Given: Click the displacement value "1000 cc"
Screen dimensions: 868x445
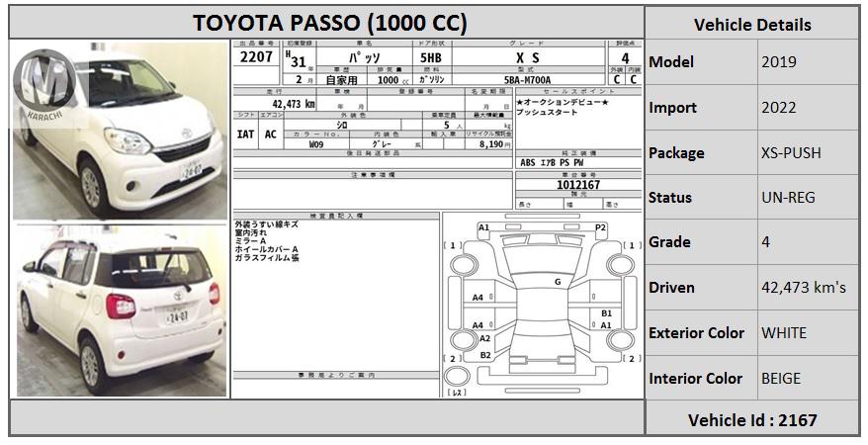Looking at the screenshot, I should coord(391,80).
